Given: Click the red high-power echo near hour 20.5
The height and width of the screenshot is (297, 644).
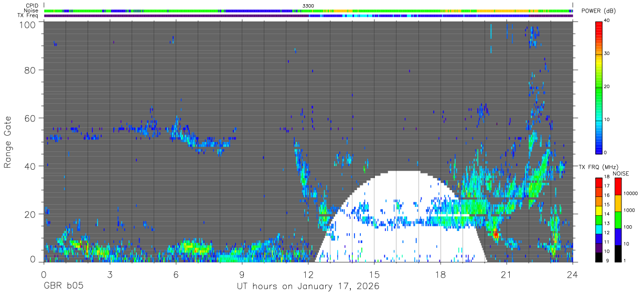Looking at the screenshot, I should pos(495,235).
